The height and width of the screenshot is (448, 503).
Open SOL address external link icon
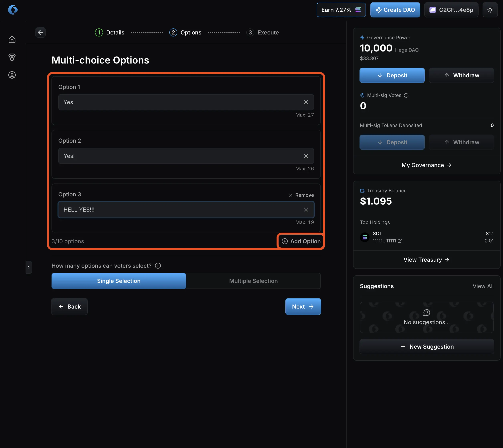tap(400, 241)
